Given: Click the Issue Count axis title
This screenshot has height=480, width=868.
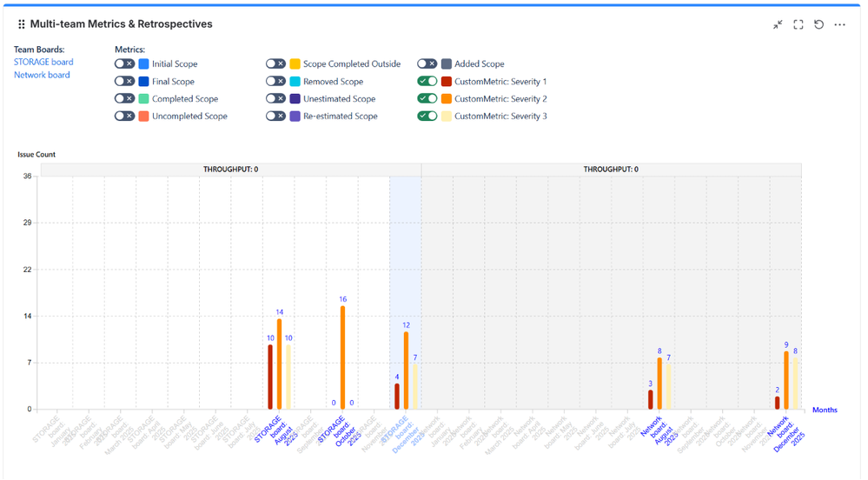Looking at the screenshot, I should (36, 155).
